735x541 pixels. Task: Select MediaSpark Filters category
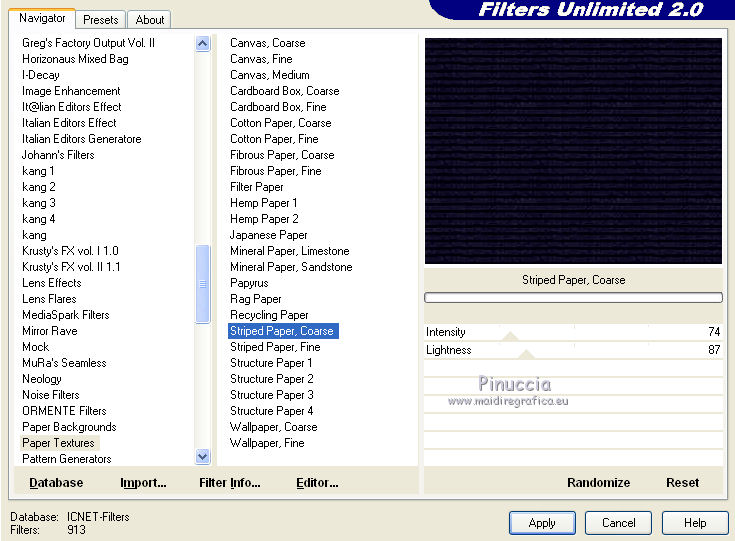click(x=66, y=315)
